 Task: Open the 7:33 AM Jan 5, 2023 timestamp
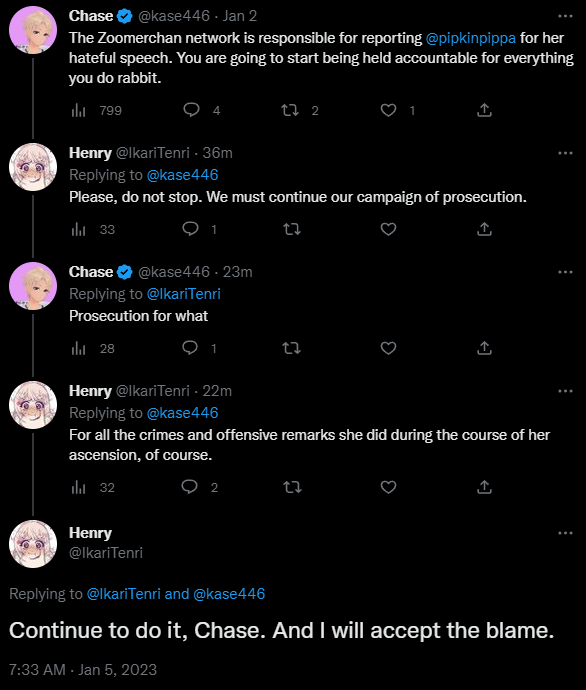pos(83,670)
